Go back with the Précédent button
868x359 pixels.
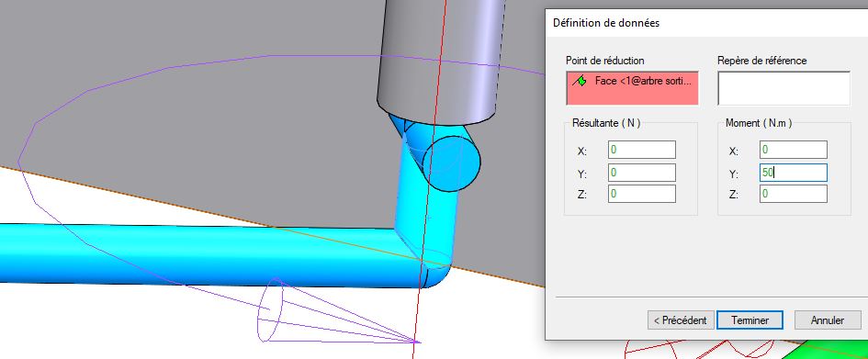[x=681, y=320]
